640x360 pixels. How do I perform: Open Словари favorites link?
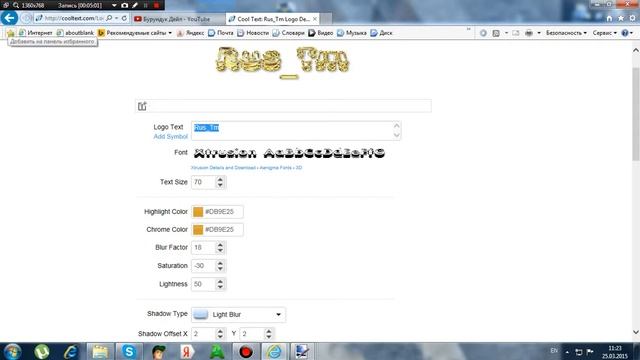[x=289, y=33]
